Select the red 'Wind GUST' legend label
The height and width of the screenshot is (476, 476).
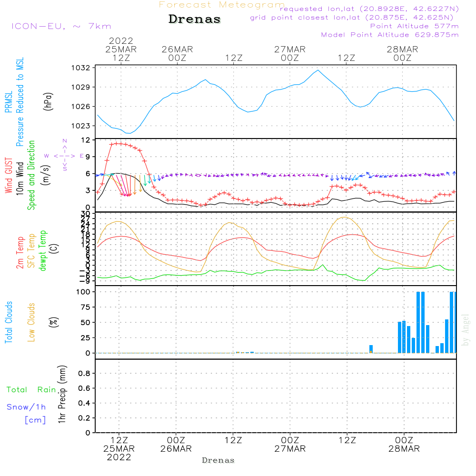click(x=9, y=176)
